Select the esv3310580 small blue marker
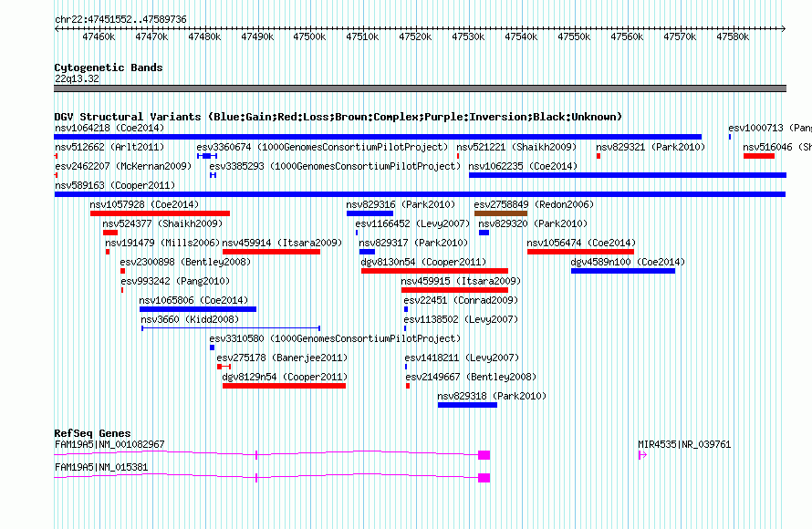Screen dimensions: 812x529 click(x=212, y=347)
